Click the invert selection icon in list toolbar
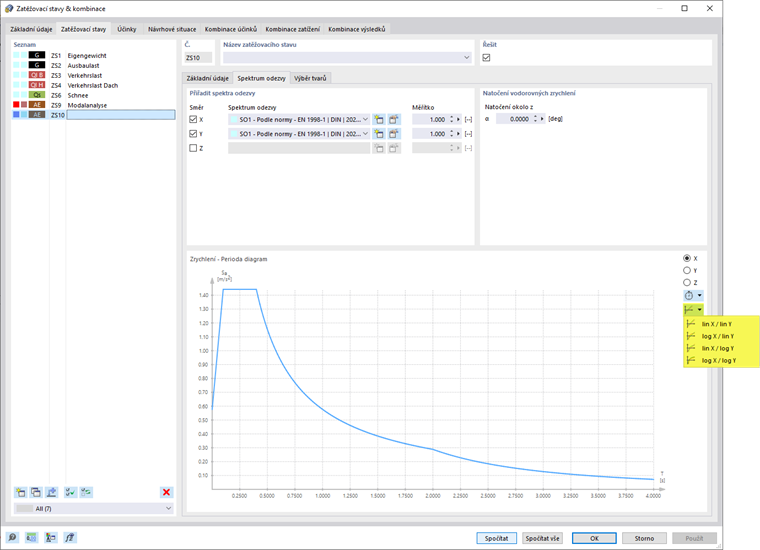 coord(86,492)
